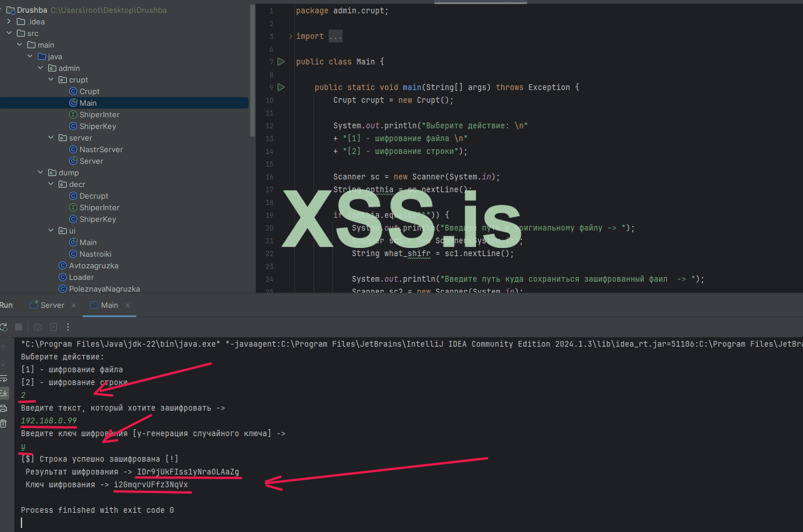Open ShiperKey under crupt package
The image size is (803, 532).
coord(98,126)
